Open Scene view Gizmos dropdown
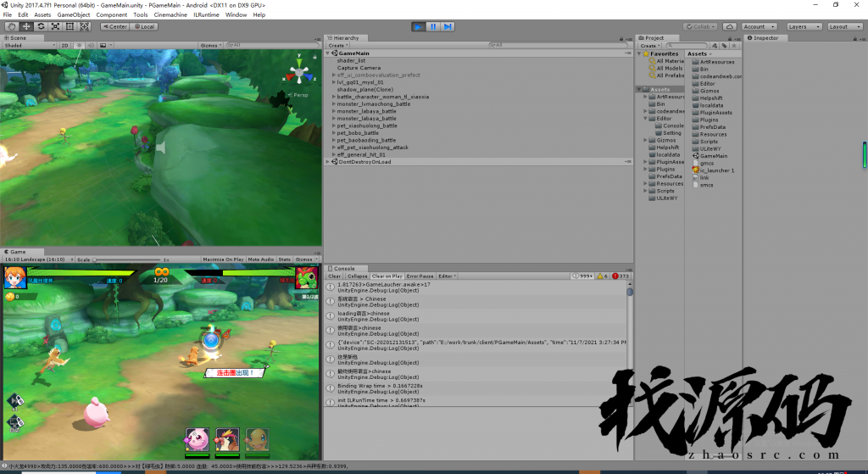This screenshot has height=474, width=868. (x=211, y=46)
